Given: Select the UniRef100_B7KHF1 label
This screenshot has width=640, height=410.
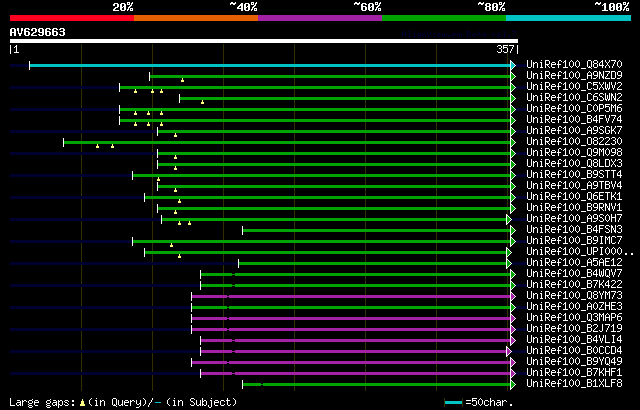Looking at the screenshot, I should click(574, 373).
